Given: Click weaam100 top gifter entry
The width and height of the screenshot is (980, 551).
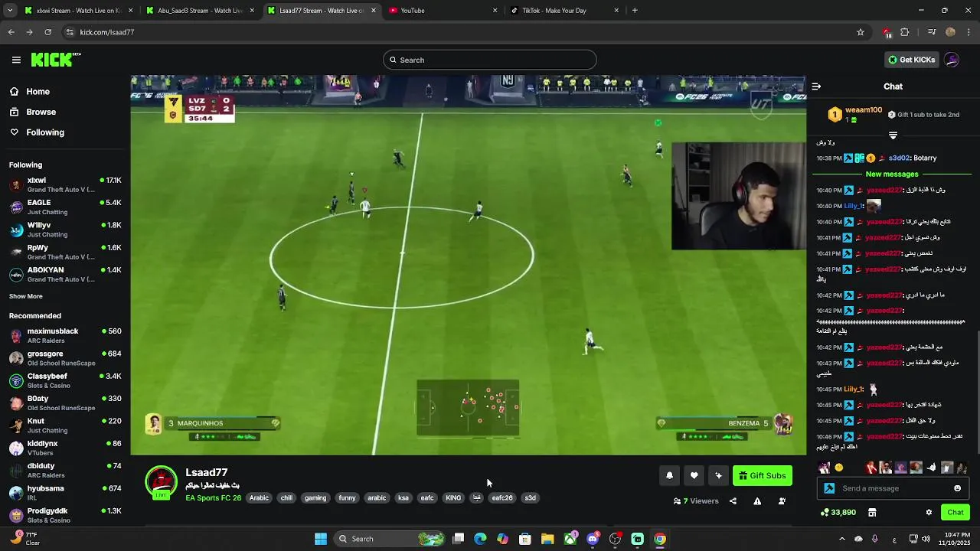Looking at the screenshot, I should (x=855, y=115).
